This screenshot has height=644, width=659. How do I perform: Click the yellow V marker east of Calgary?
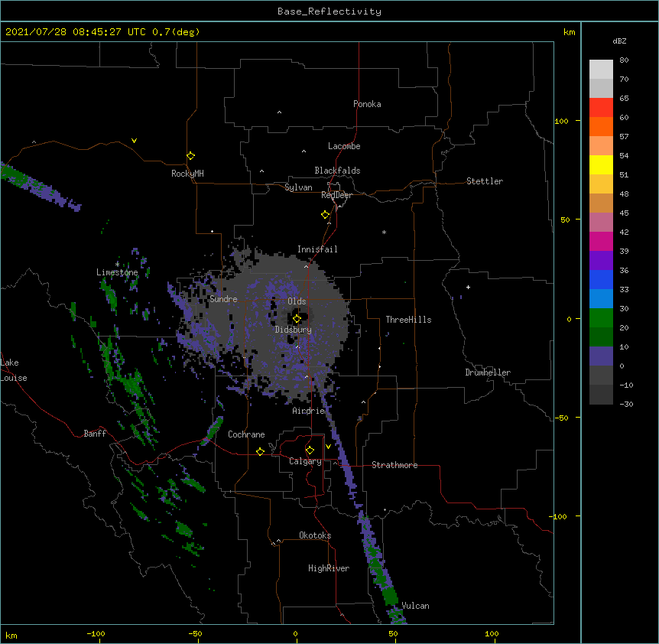click(328, 447)
